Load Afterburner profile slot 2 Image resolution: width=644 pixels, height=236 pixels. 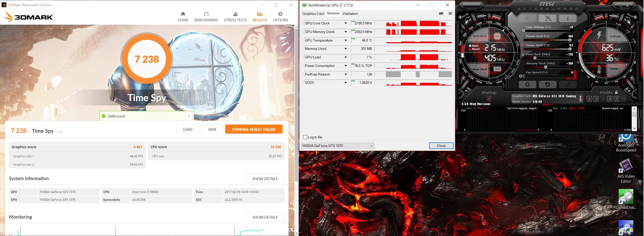point(596,99)
